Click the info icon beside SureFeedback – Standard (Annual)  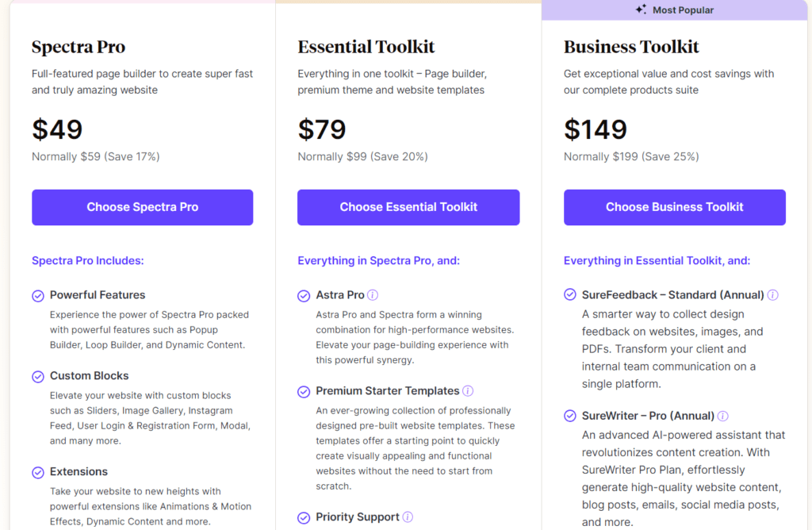[773, 294]
